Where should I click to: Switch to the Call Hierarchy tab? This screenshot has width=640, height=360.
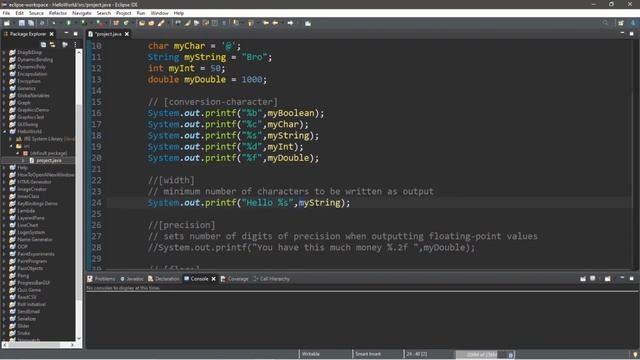271,279
